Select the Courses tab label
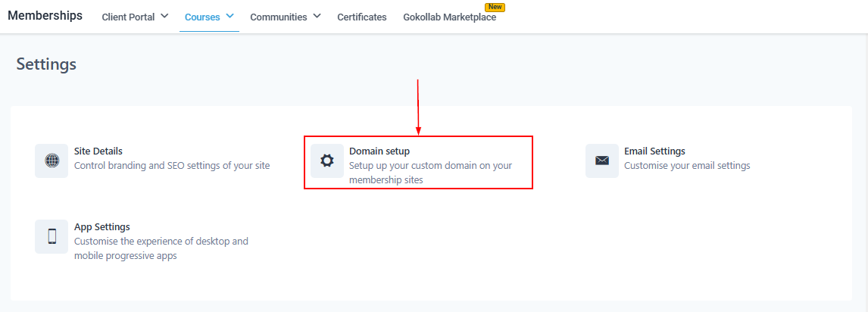Image resolution: width=868 pixels, height=312 pixels. (202, 17)
